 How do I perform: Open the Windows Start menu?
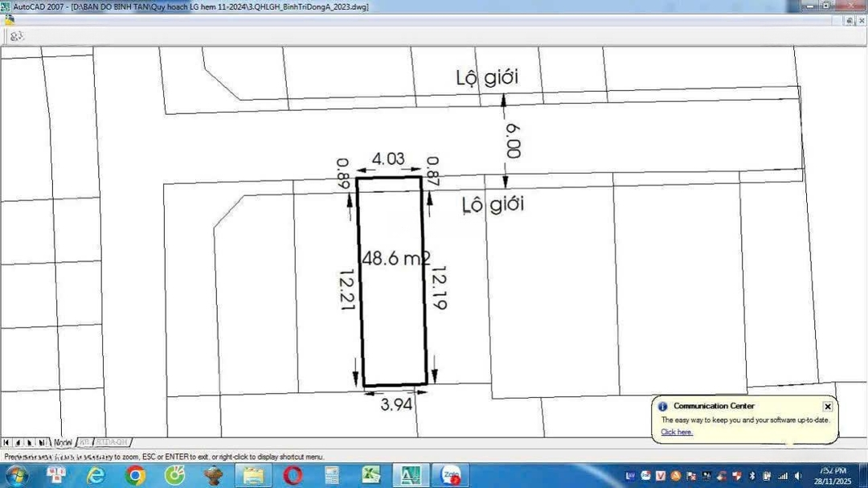(x=17, y=475)
